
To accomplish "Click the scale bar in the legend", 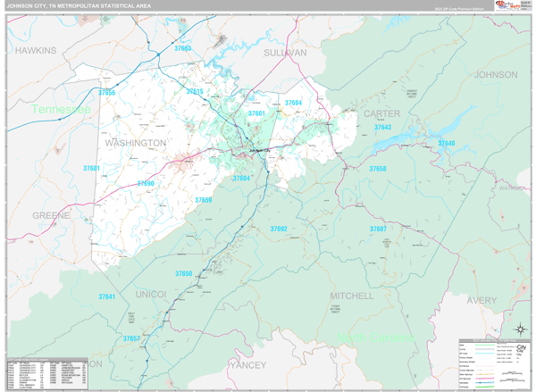I will [512, 377].
